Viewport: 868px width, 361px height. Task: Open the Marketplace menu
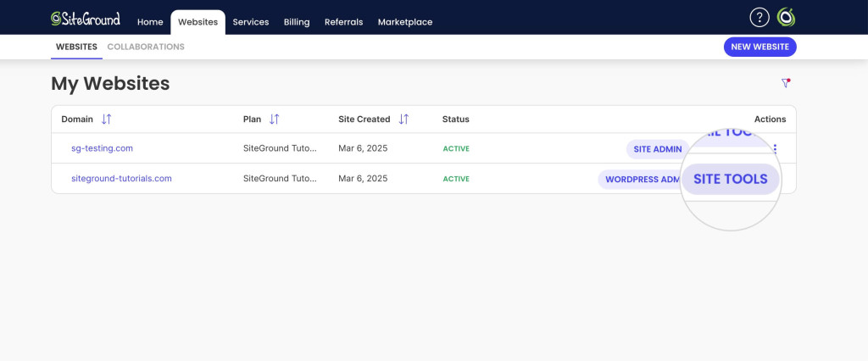[405, 22]
